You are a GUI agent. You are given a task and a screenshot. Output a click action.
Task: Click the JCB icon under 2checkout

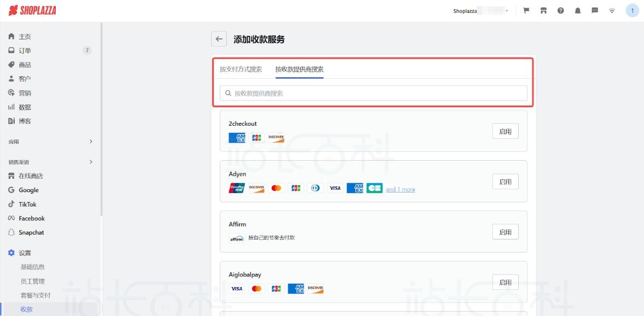(256, 138)
